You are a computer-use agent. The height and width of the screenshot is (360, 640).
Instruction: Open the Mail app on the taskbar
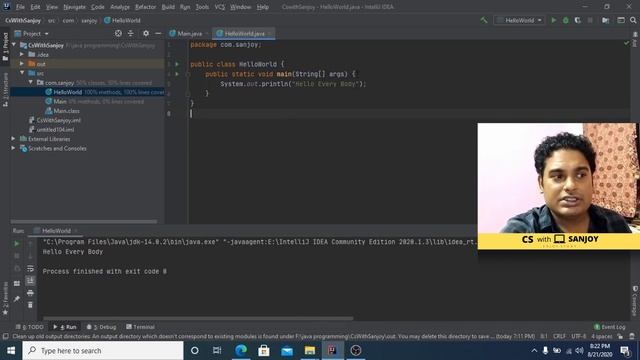[287, 350]
